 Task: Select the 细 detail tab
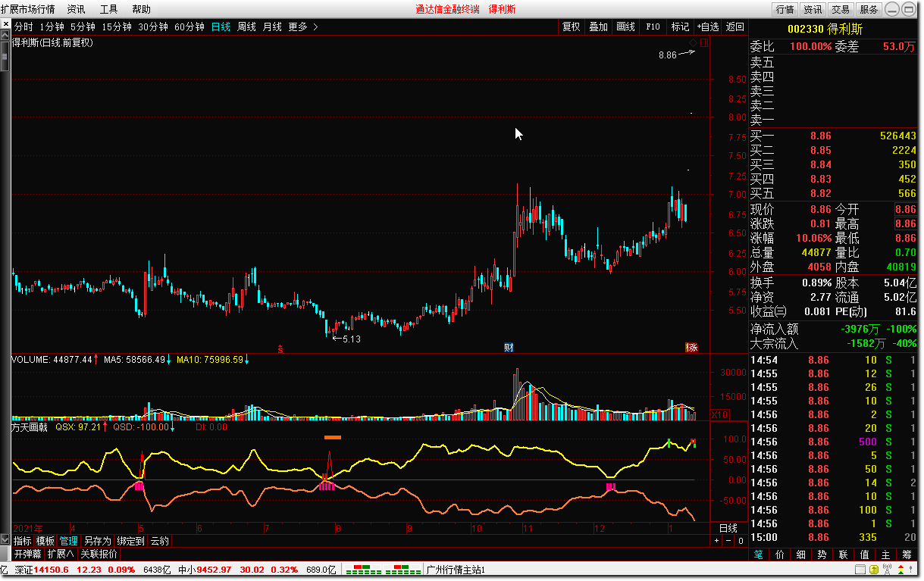[801, 554]
